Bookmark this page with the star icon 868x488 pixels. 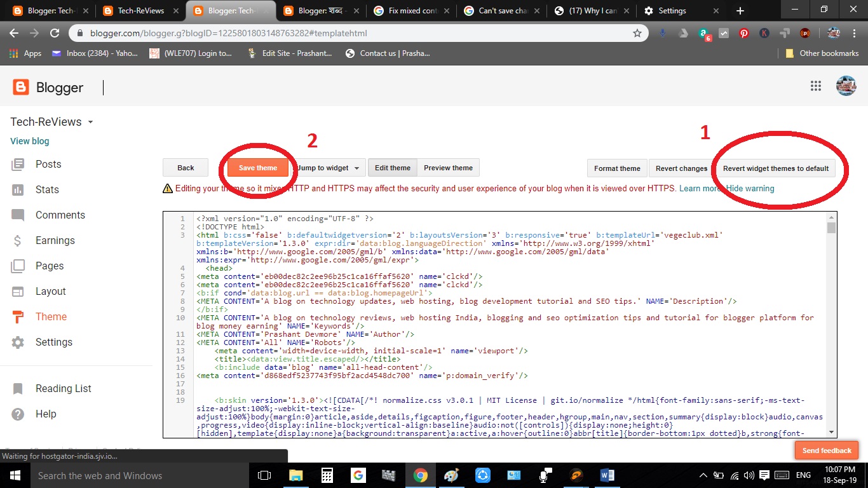tap(637, 33)
